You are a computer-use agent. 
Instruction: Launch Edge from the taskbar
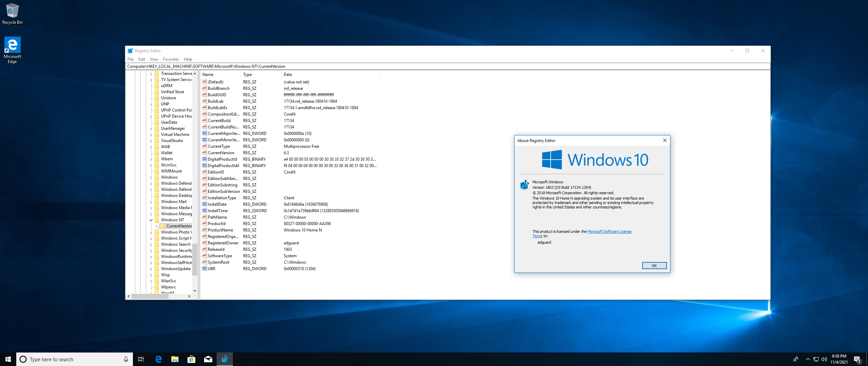[158, 359]
